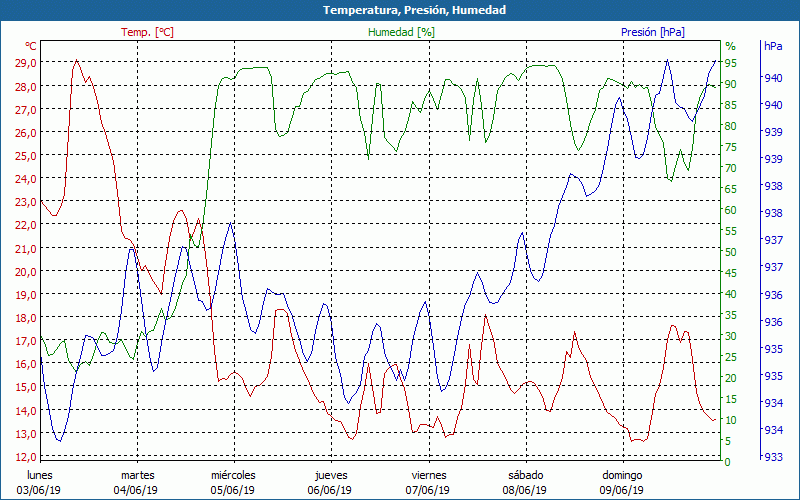Click the green "%" axis unit label
Screen dimensions: 800x500
coord(731,46)
